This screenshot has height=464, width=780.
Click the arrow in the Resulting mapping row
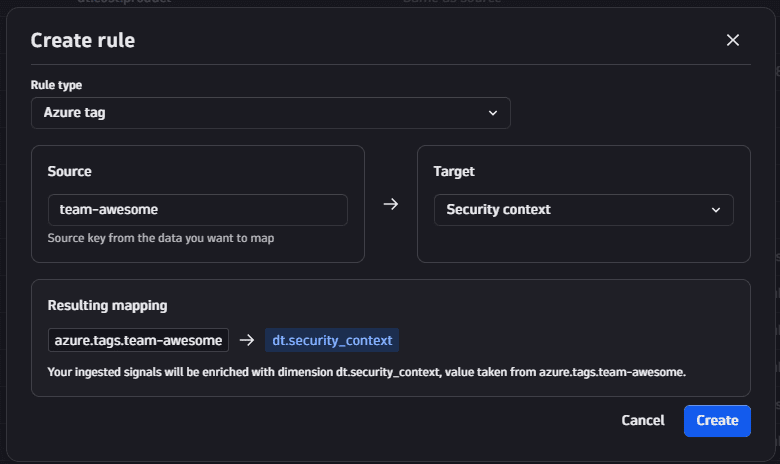click(x=247, y=340)
